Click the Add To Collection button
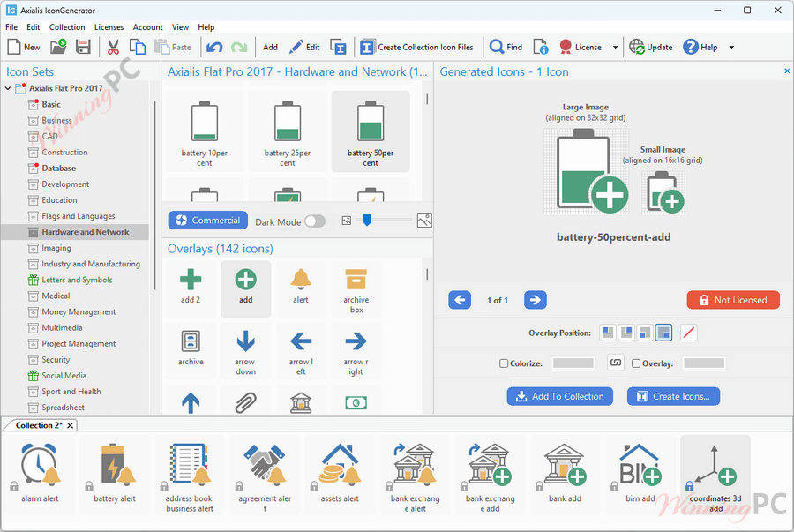The height and width of the screenshot is (532, 794). 560,396
